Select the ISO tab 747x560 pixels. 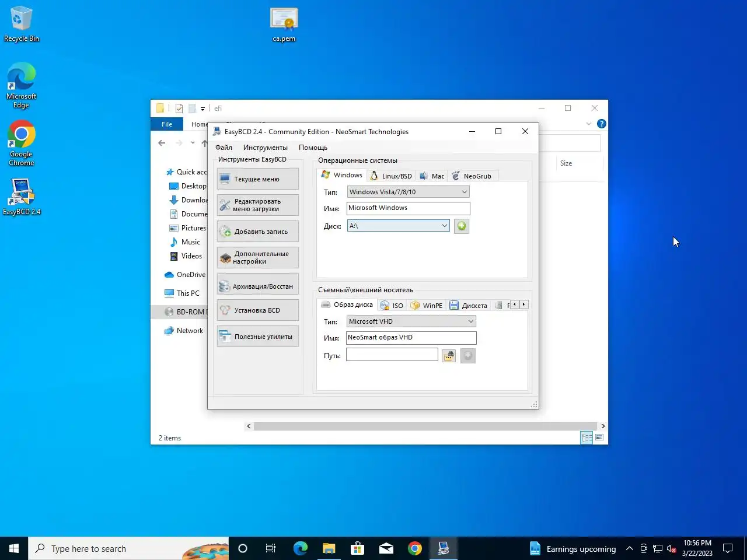coord(392,306)
